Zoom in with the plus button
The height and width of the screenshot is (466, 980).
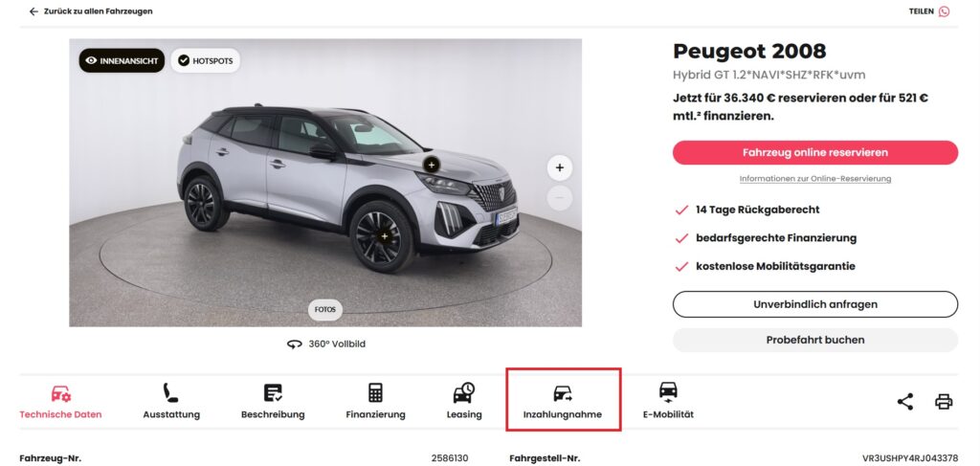click(x=559, y=167)
